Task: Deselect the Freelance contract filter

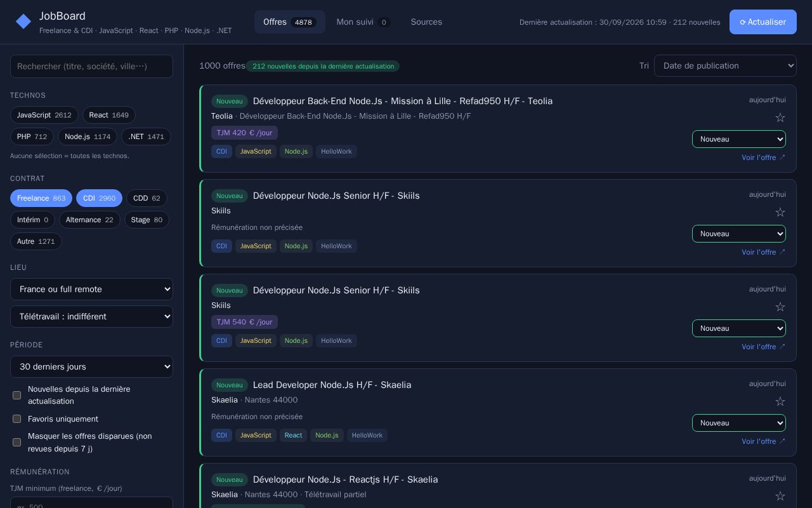Action: tap(41, 198)
